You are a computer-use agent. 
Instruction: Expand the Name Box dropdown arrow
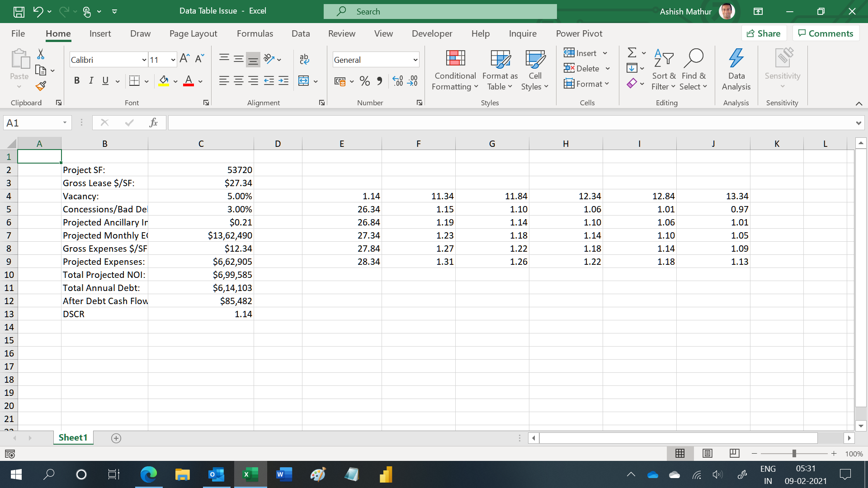click(65, 123)
